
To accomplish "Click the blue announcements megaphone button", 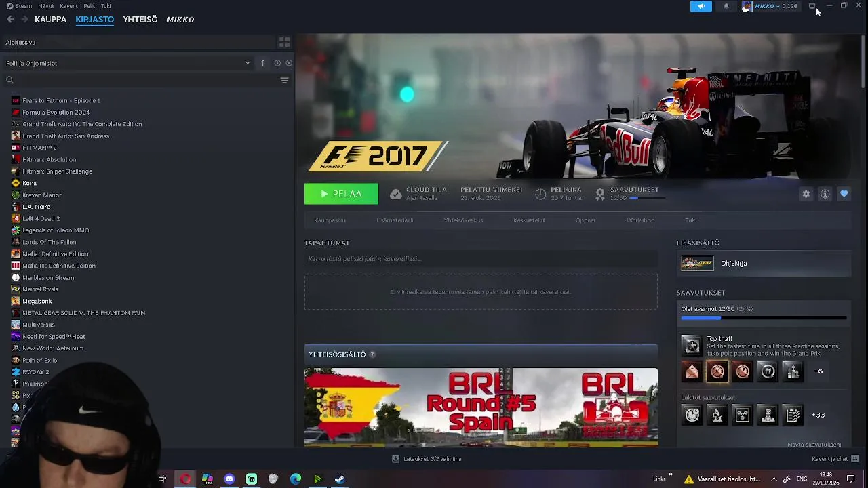I will (x=701, y=6).
